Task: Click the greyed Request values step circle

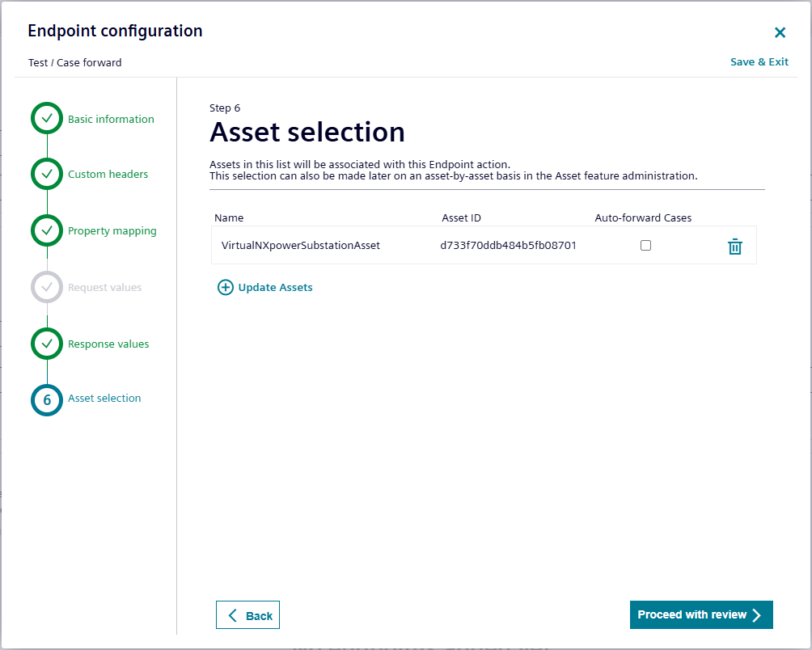Action: coord(47,287)
